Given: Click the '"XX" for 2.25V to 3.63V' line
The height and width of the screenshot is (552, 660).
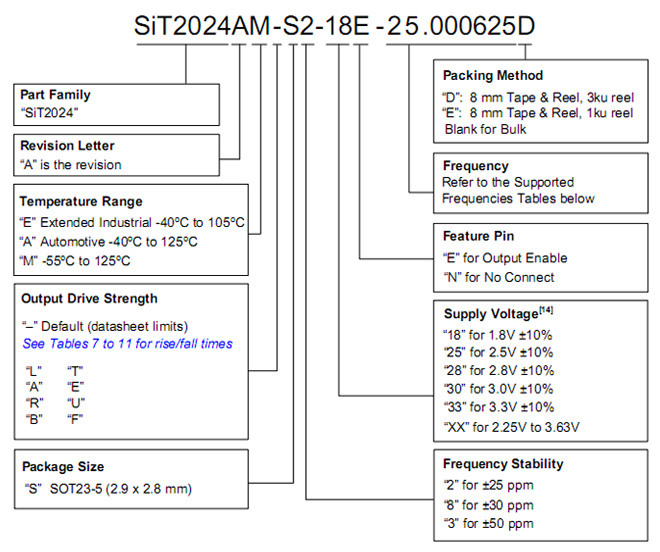Looking at the screenshot, I should (512, 427).
